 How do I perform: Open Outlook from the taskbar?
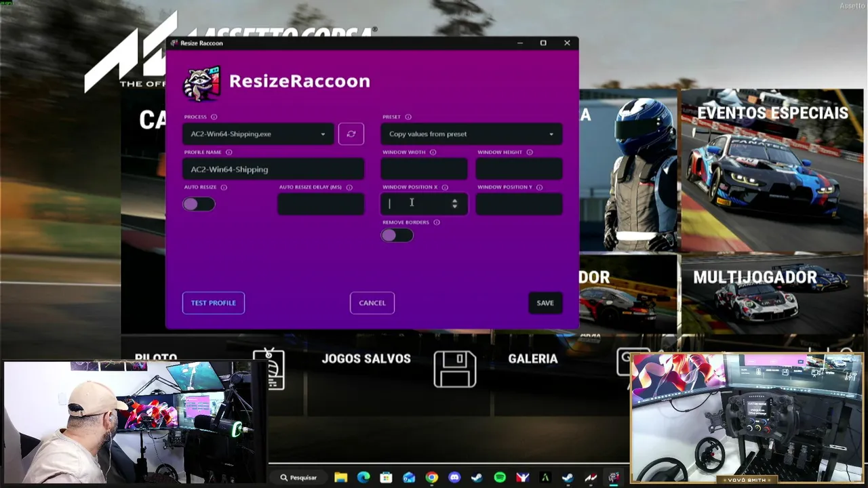click(x=409, y=478)
